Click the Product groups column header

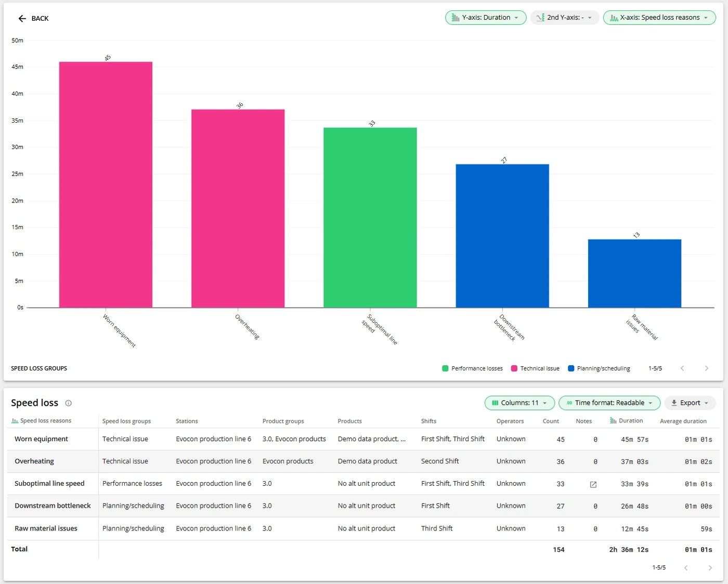click(x=283, y=421)
